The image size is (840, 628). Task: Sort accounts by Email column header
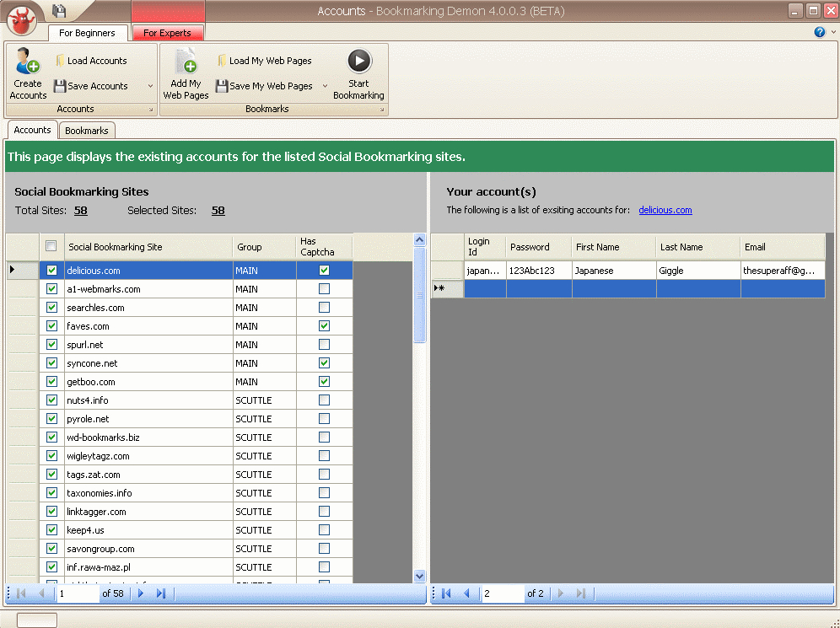pos(782,247)
